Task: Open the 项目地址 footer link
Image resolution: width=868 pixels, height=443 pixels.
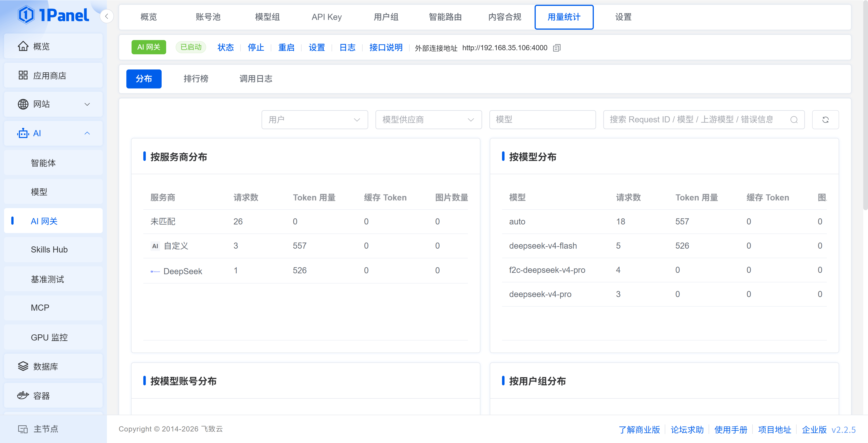Action: click(x=775, y=429)
